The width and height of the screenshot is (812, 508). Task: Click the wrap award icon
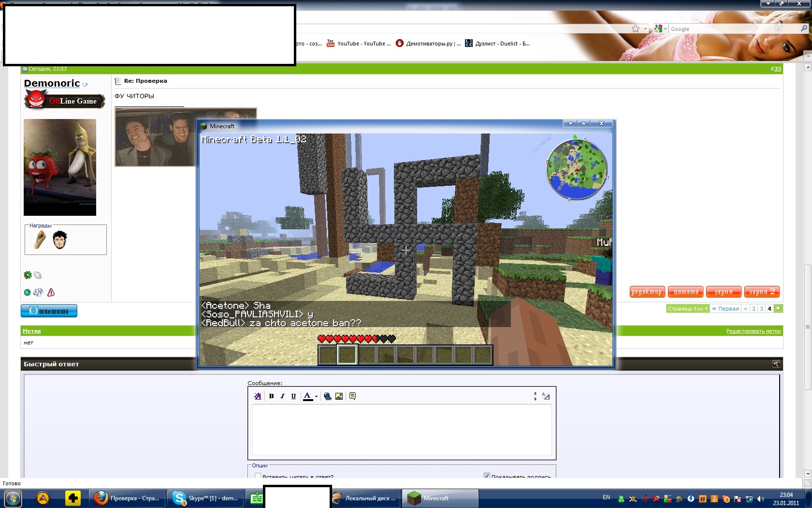click(40, 240)
